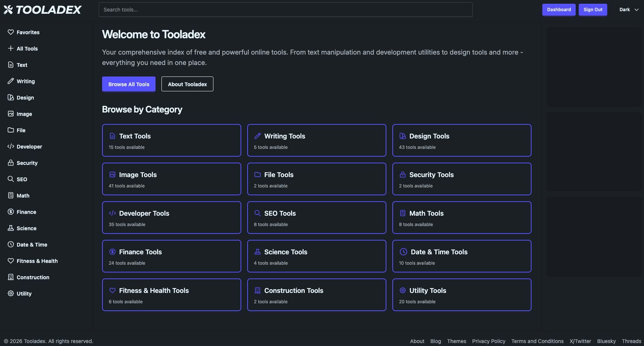Screen dimensions: 644x346
Task: Open the Privacy Policy footer link
Action: 488,341
